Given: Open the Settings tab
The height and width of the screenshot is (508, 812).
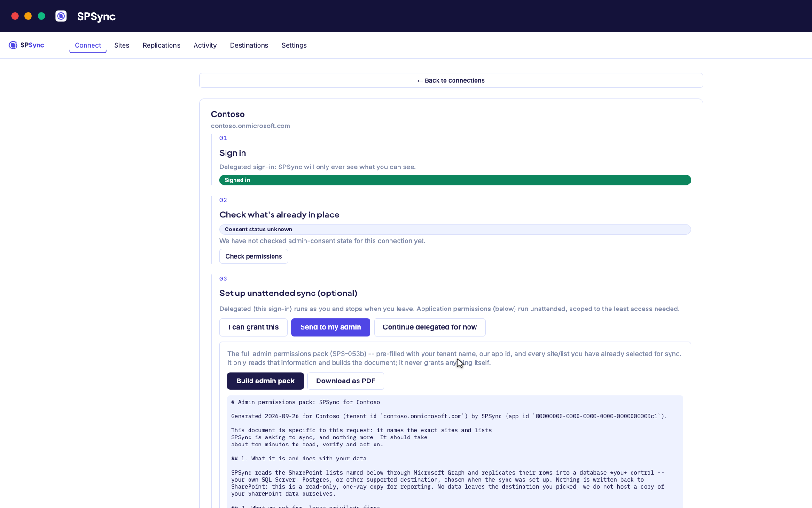Looking at the screenshot, I should pyautogui.click(x=294, y=45).
